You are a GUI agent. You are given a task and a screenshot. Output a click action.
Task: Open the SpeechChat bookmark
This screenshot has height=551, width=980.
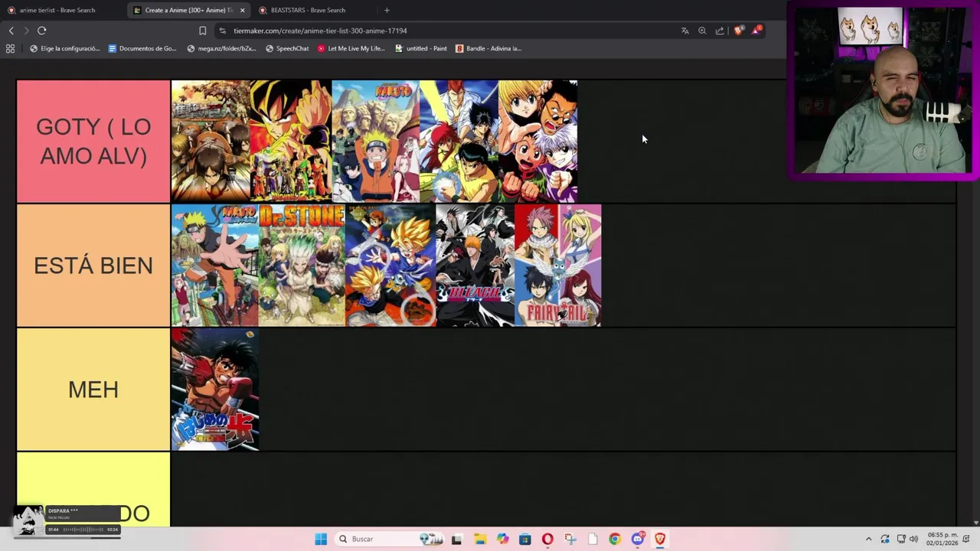click(287, 48)
